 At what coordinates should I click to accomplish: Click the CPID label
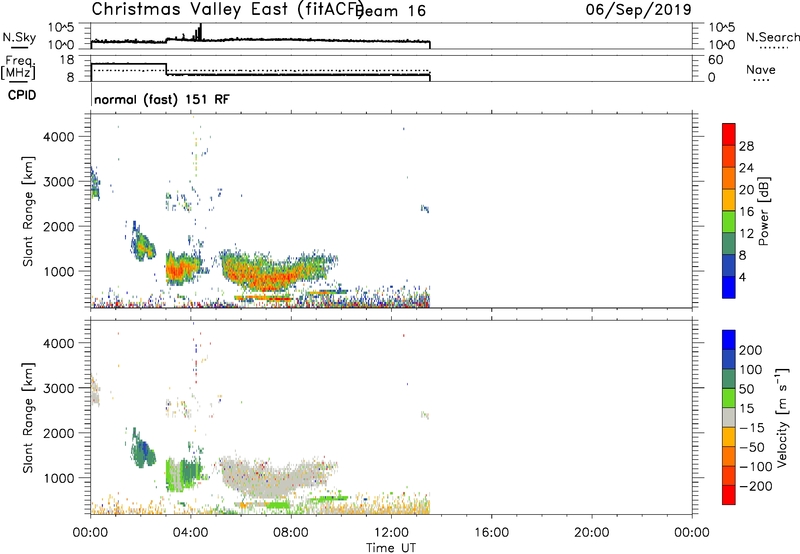tap(22, 95)
